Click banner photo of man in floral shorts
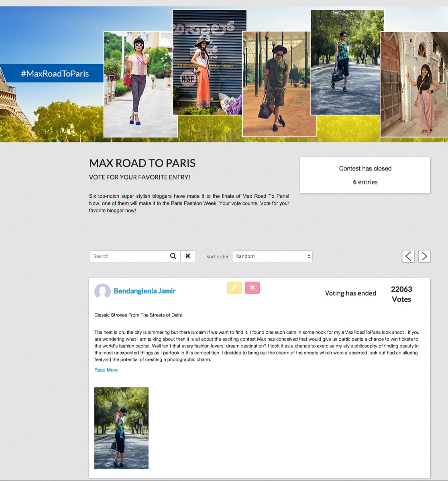Screen dimensions: 448x481 coord(279,84)
